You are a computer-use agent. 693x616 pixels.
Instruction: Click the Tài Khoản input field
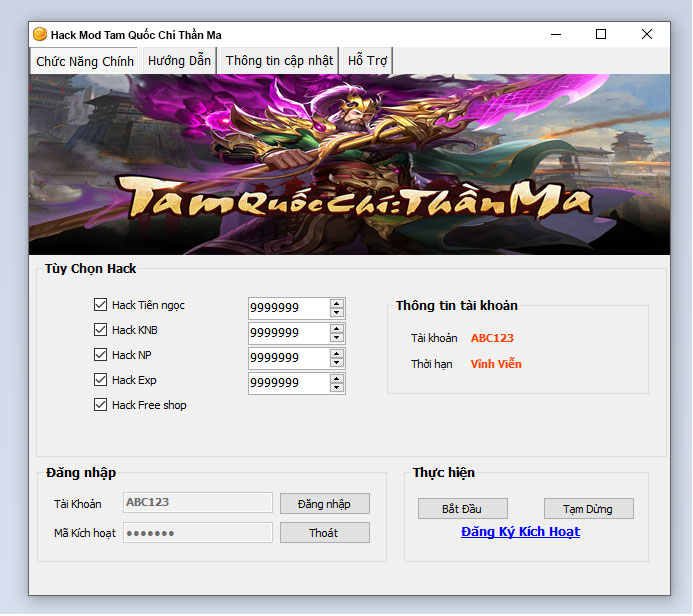coord(198,502)
